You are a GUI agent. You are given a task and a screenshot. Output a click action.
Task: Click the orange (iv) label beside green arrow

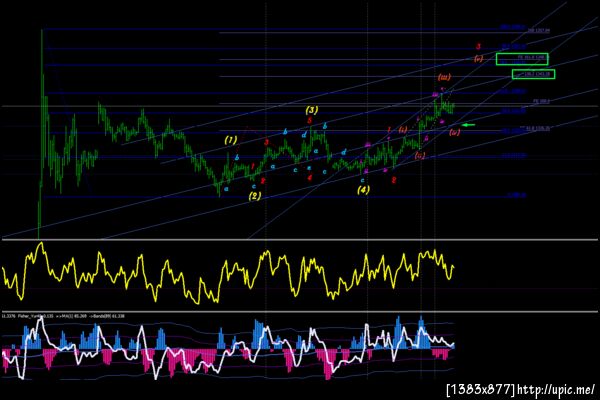(455, 132)
